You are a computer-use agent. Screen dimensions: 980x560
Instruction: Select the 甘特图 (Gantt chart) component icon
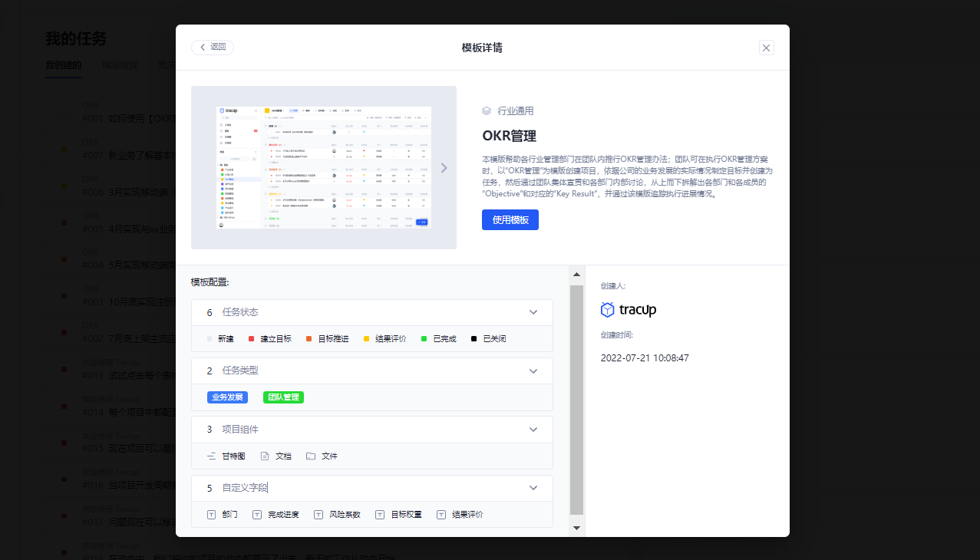[x=211, y=456]
